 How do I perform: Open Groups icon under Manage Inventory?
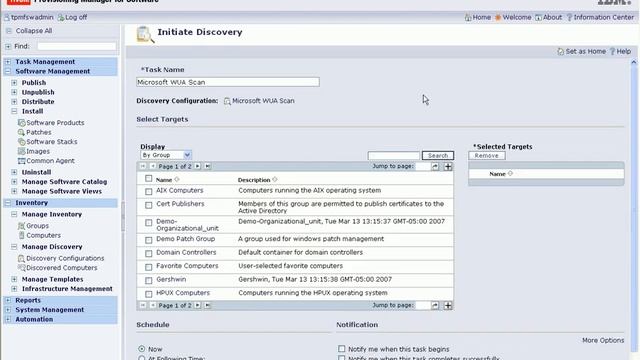pos(21,226)
